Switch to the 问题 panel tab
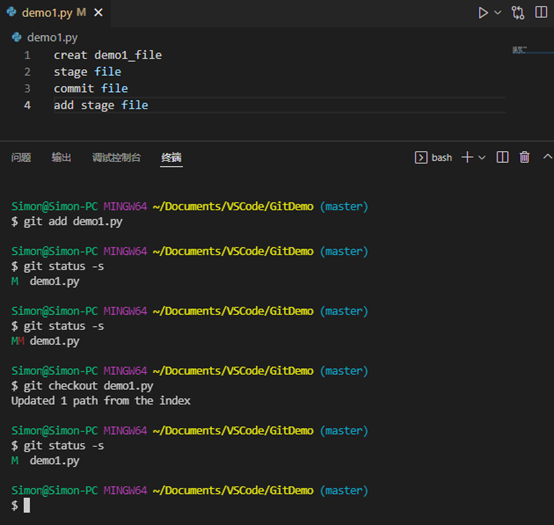Viewport: 554px width, 525px height. pyautogui.click(x=21, y=157)
